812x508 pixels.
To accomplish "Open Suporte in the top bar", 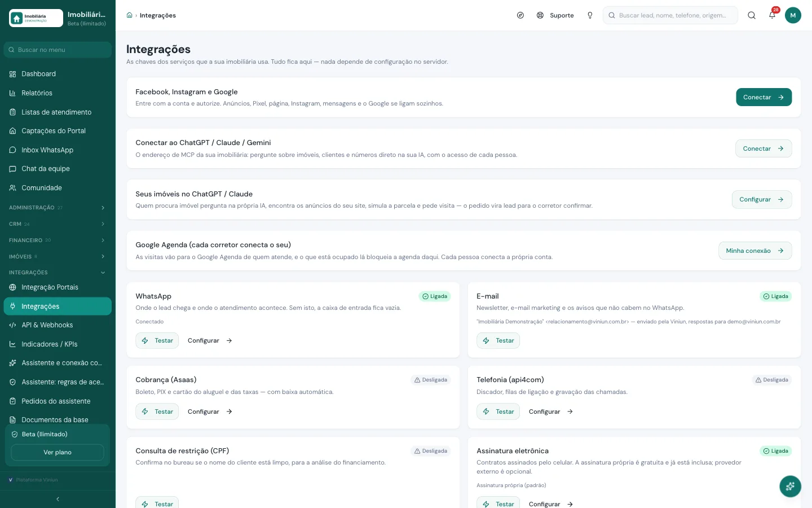I will [555, 15].
